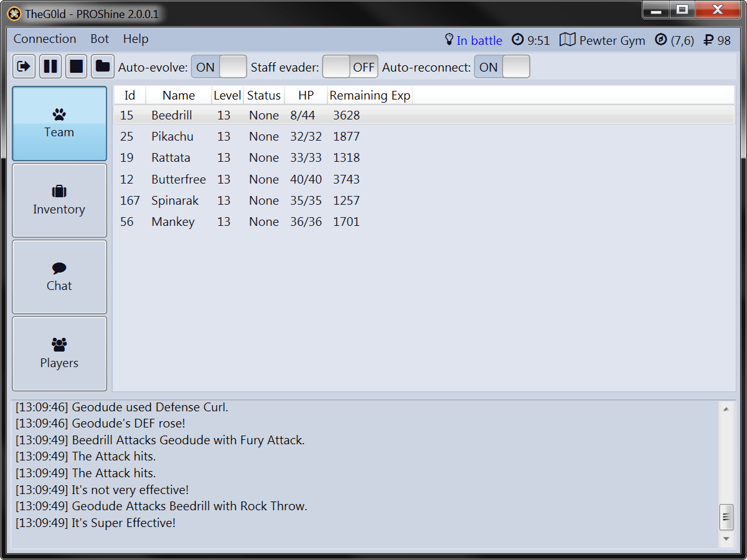Sort team by the Level column header
This screenshot has height=560, width=747.
click(227, 95)
